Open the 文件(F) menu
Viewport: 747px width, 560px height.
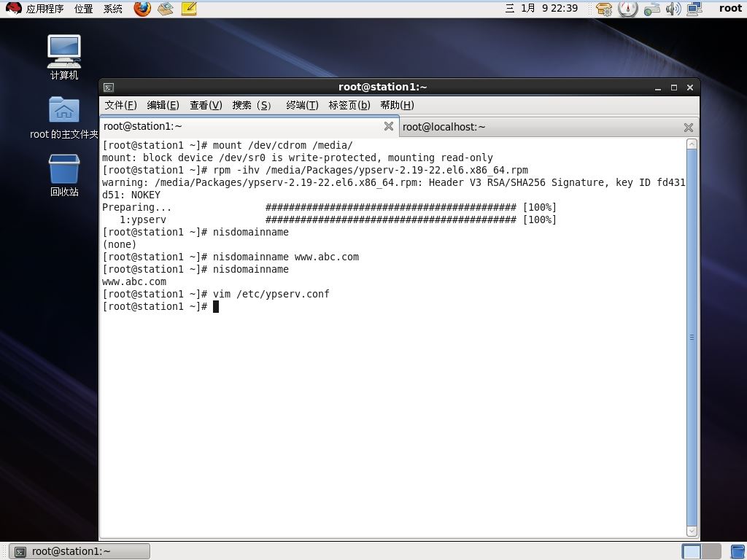tap(120, 105)
